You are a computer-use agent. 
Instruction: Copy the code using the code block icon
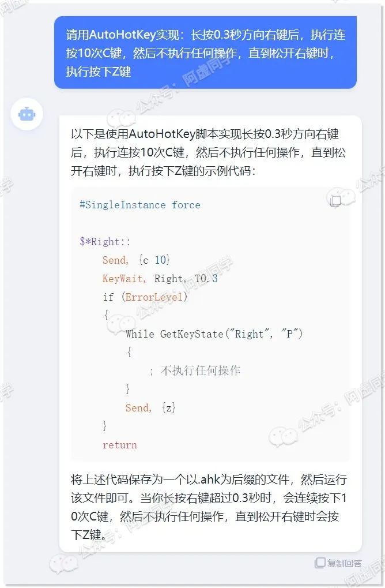(x=335, y=201)
